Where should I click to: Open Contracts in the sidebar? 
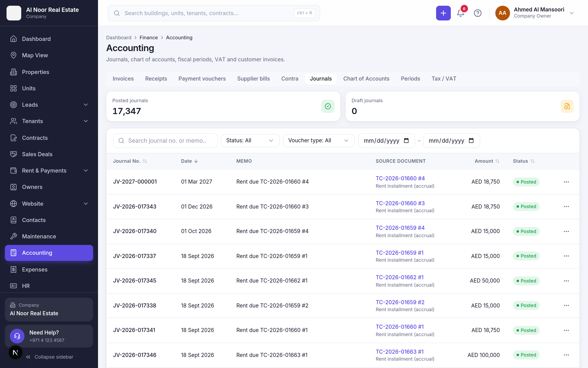click(x=49, y=138)
